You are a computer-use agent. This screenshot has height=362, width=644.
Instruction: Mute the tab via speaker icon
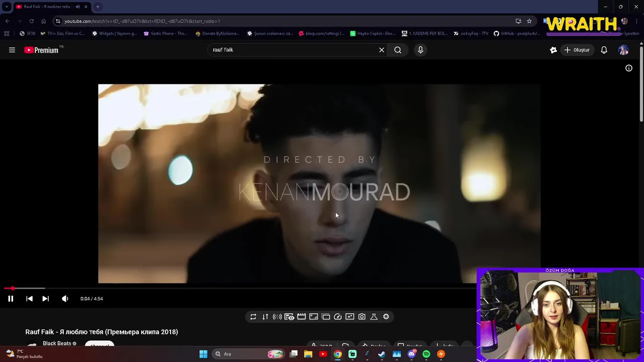(77, 7)
